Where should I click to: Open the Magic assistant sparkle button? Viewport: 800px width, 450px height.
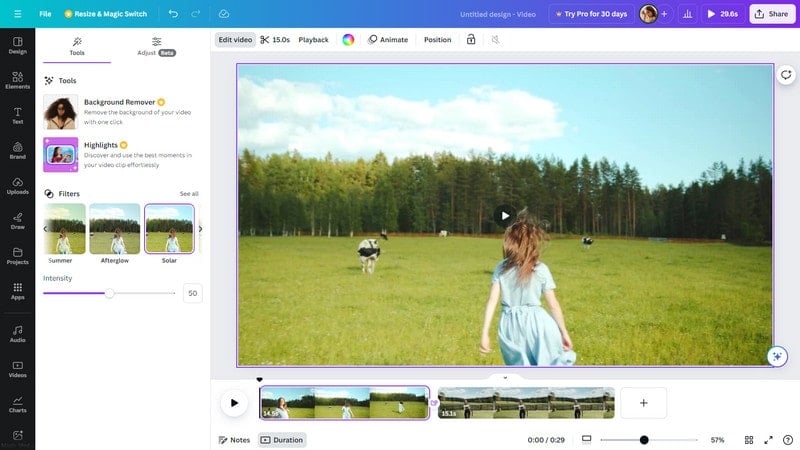pyautogui.click(x=777, y=356)
